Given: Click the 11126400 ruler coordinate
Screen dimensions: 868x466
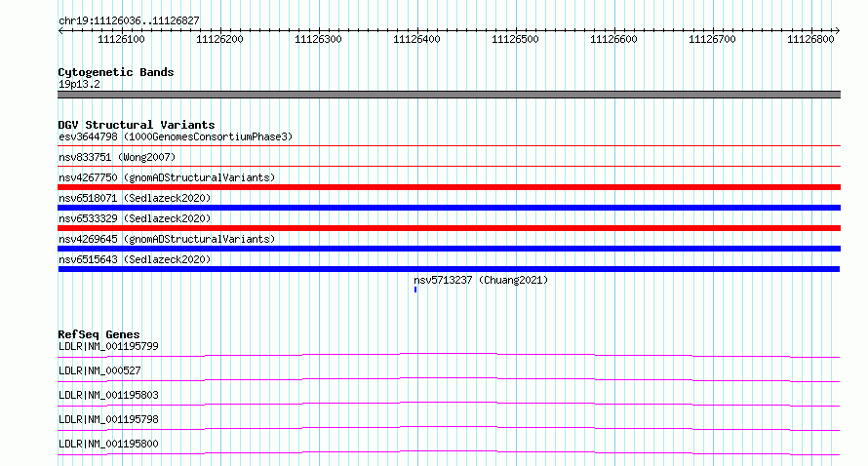Looking at the screenshot, I should [x=416, y=39].
